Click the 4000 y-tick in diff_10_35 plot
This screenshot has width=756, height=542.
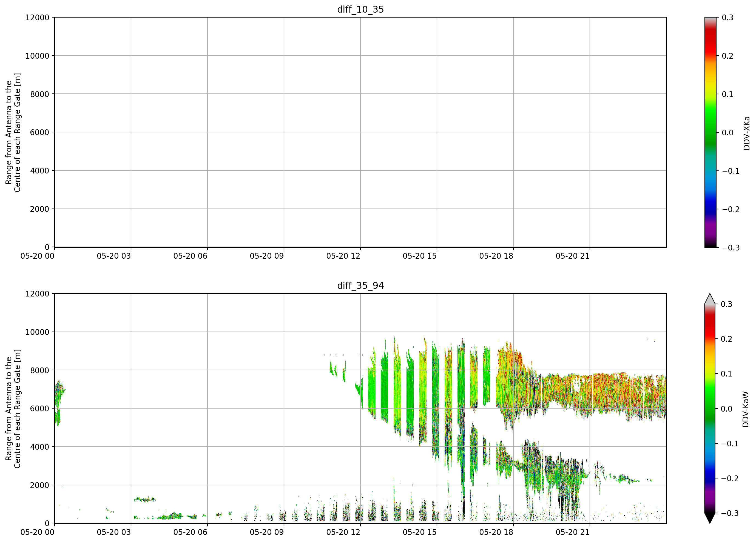(40, 171)
